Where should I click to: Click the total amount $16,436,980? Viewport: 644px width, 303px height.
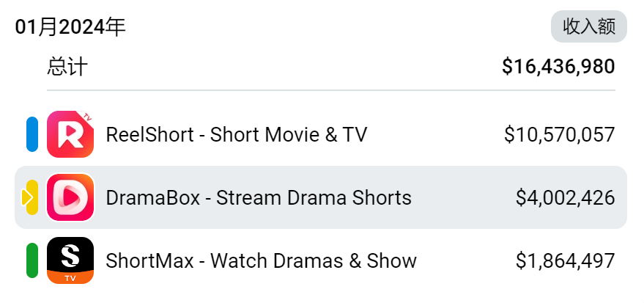point(558,67)
